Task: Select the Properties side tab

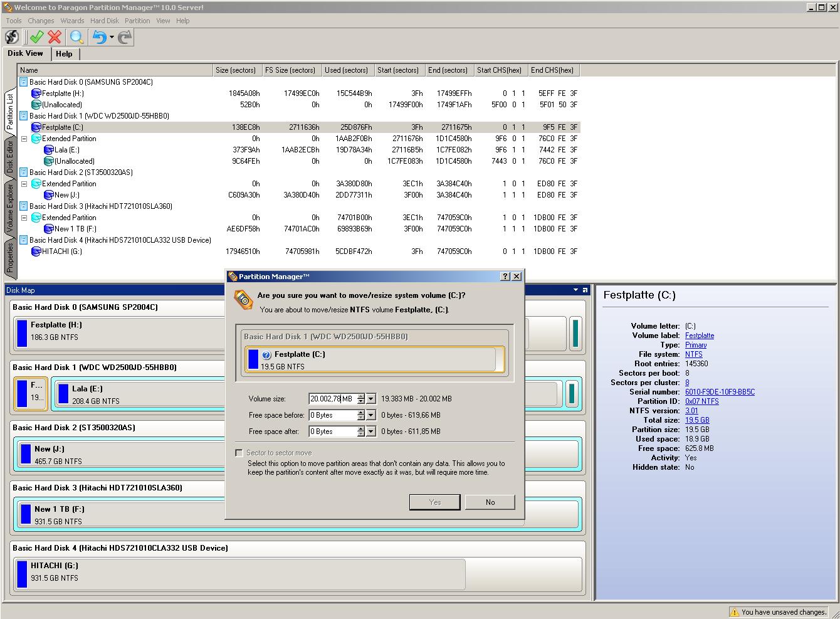Action: [10, 258]
